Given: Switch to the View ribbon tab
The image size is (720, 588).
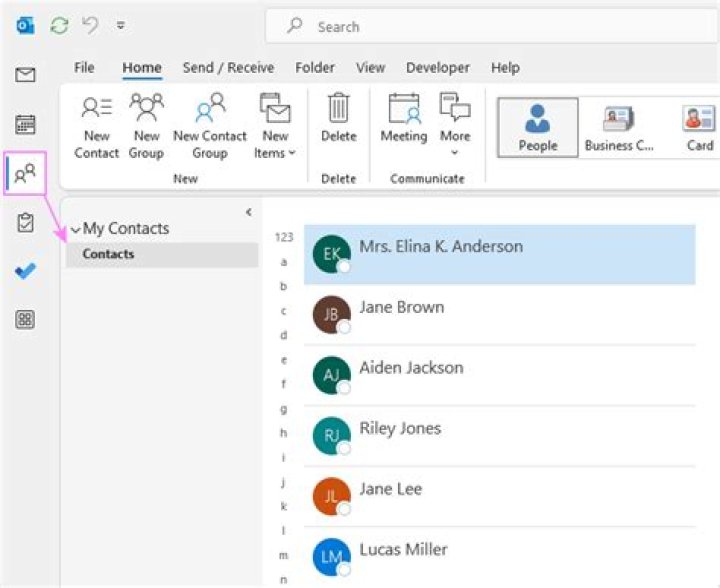Looking at the screenshot, I should (370, 68).
